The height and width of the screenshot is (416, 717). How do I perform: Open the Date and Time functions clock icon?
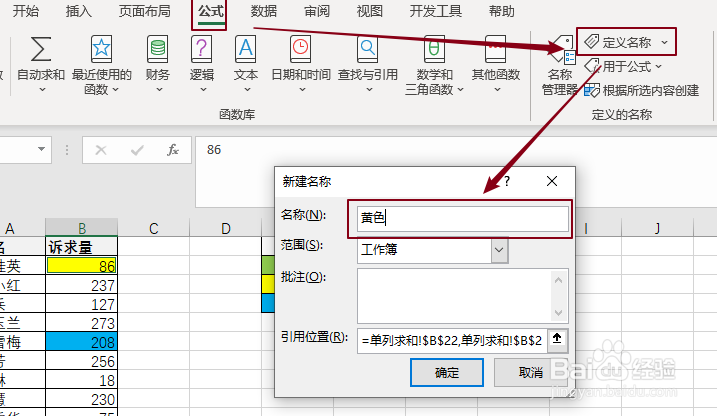click(300, 49)
